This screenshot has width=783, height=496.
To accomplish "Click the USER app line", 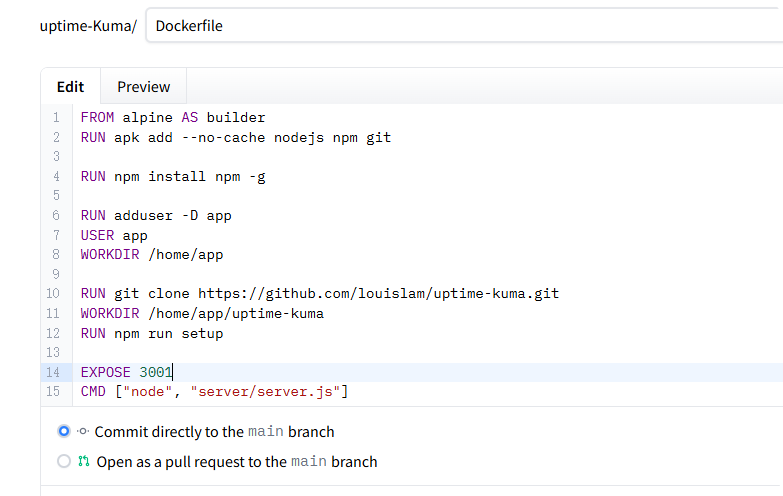I will (114, 235).
